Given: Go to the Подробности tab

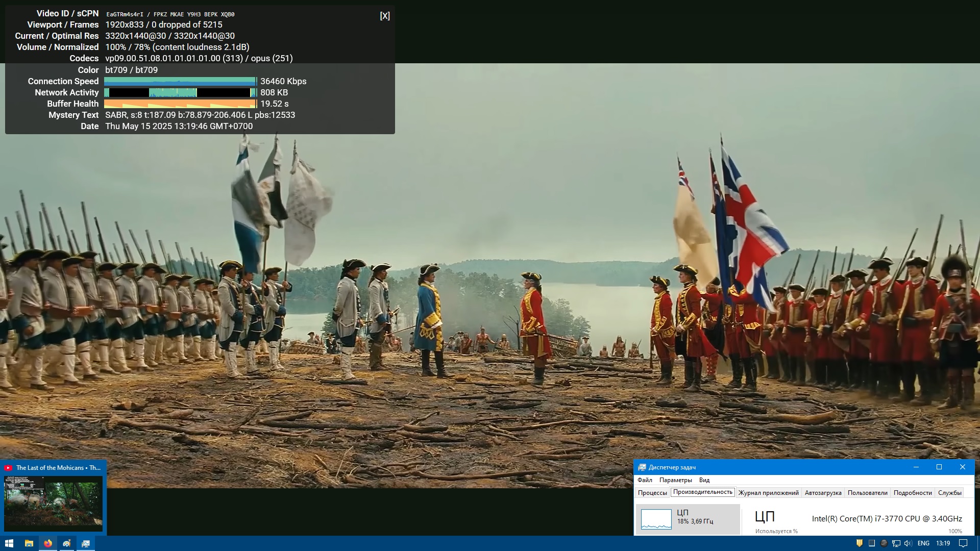Looking at the screenshot, I should 913,493.
